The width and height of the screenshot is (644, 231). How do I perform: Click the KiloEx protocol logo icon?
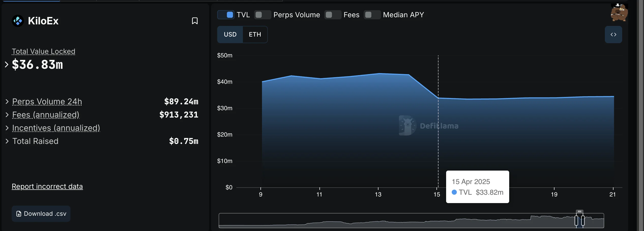(18, 21)
